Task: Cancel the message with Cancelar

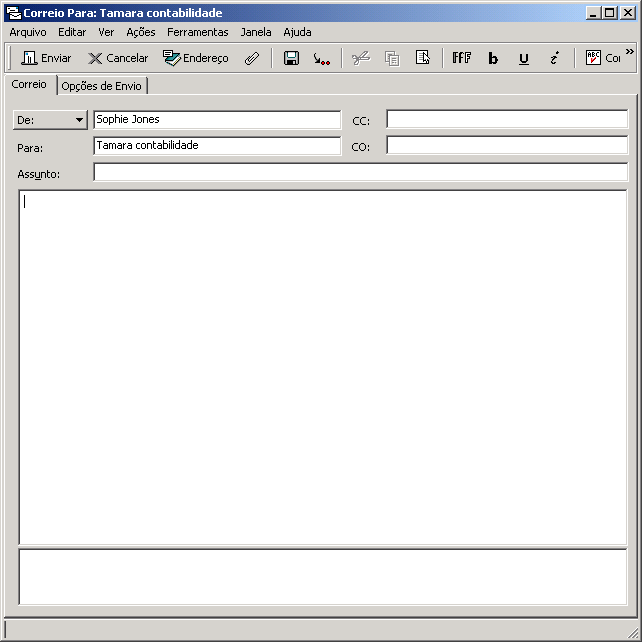Action: coord(118,58)
